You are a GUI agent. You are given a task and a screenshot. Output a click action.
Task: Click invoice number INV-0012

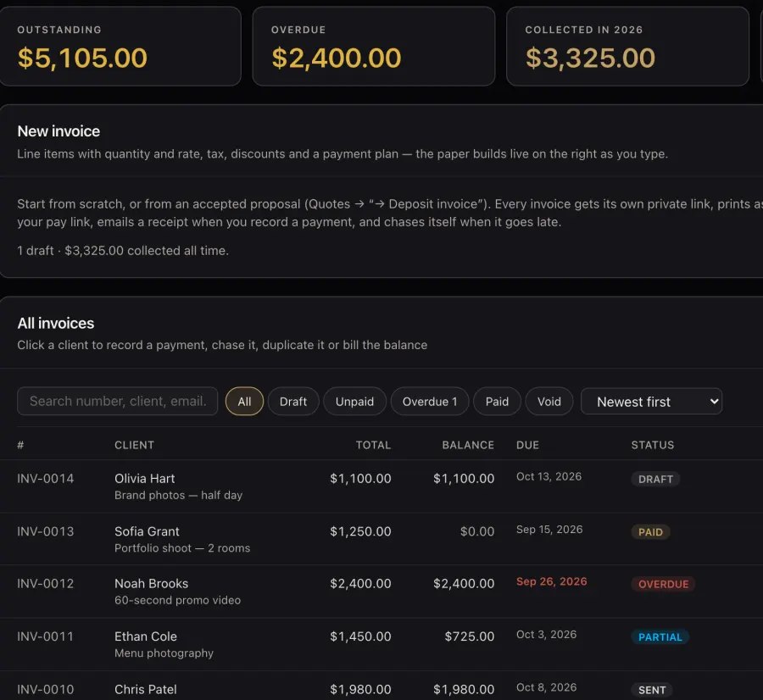46,584
